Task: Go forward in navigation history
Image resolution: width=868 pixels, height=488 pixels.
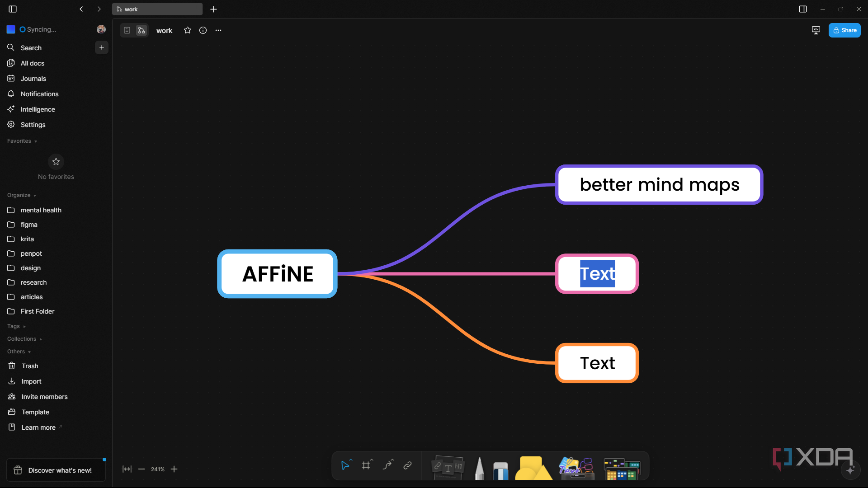Action: [99, 9]
